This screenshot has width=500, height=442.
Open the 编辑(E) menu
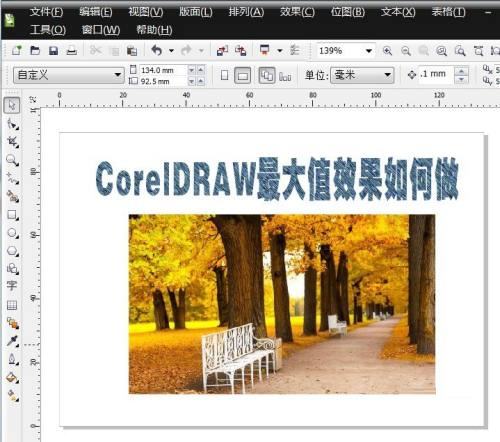(x=96, y=12)
